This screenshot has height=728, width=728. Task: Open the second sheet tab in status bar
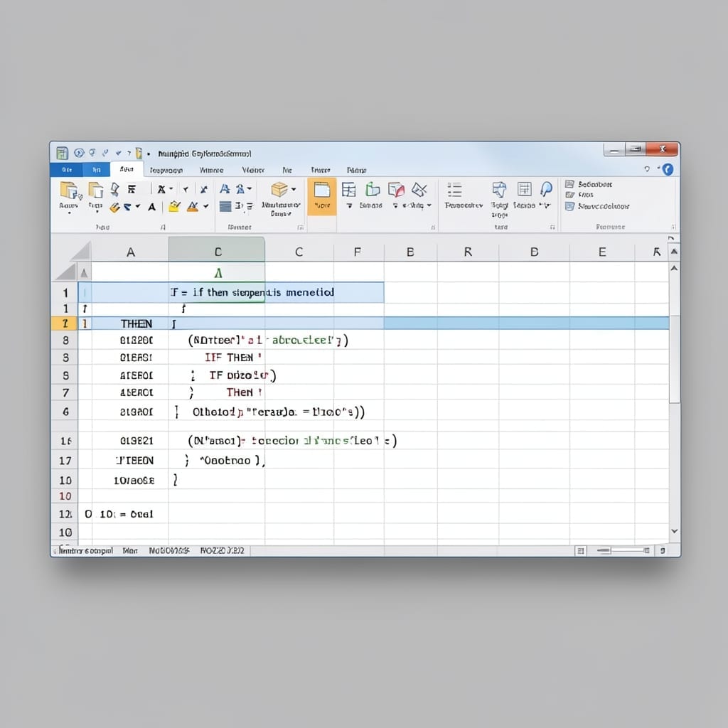tap(130, 551)
